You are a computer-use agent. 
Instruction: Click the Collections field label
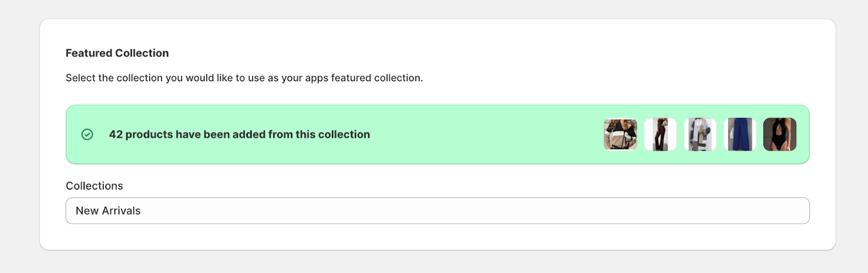tap(94, 186)
